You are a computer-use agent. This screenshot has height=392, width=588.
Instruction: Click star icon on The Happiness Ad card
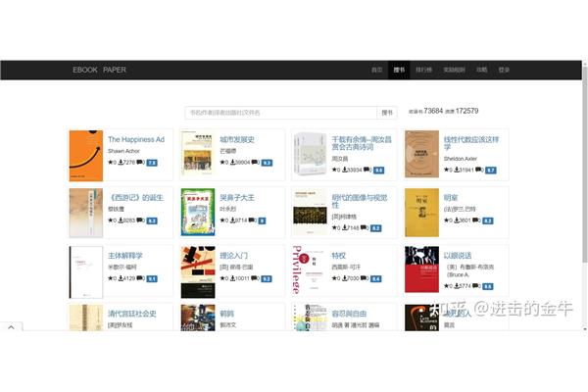(110, 163)
